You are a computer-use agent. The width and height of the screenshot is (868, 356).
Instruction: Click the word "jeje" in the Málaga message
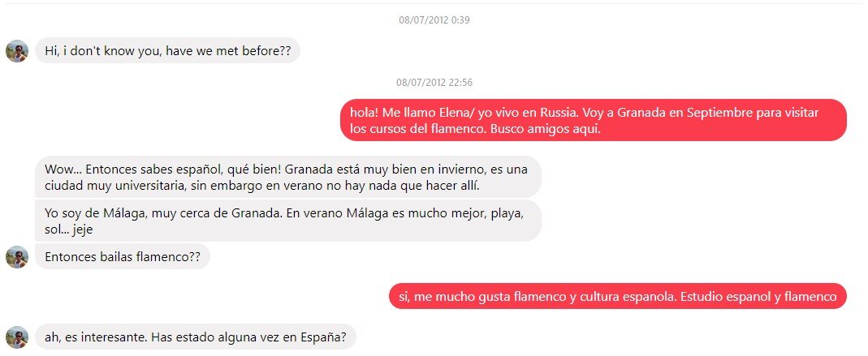81,230
